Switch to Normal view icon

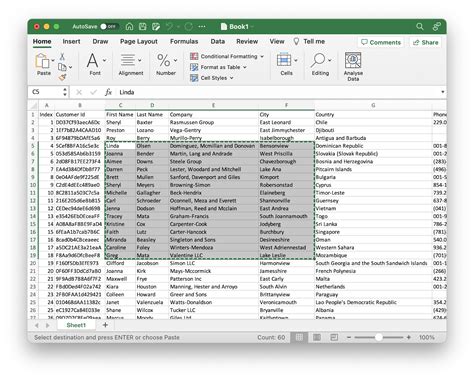point(299,337)
